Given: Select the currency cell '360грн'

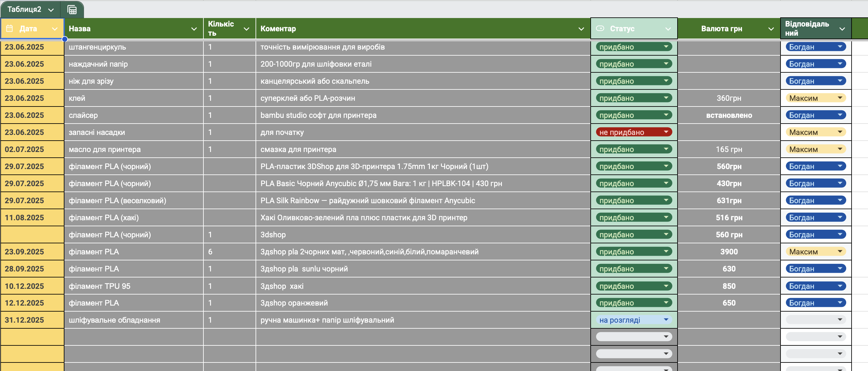Looking at the screenshot, I should point(729,98).
